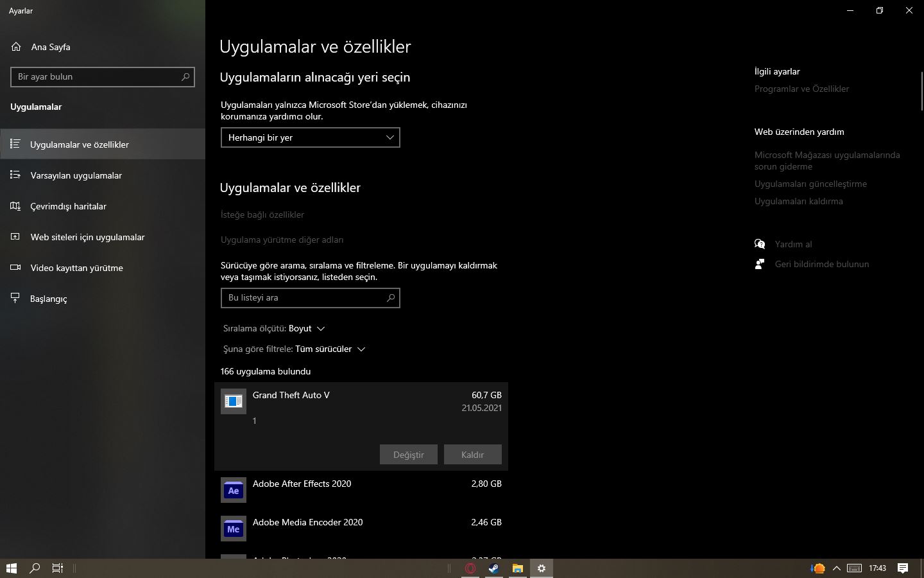Open the Herhangi bir yer dropdown
The image size is (924, 578).
(311, 137)
